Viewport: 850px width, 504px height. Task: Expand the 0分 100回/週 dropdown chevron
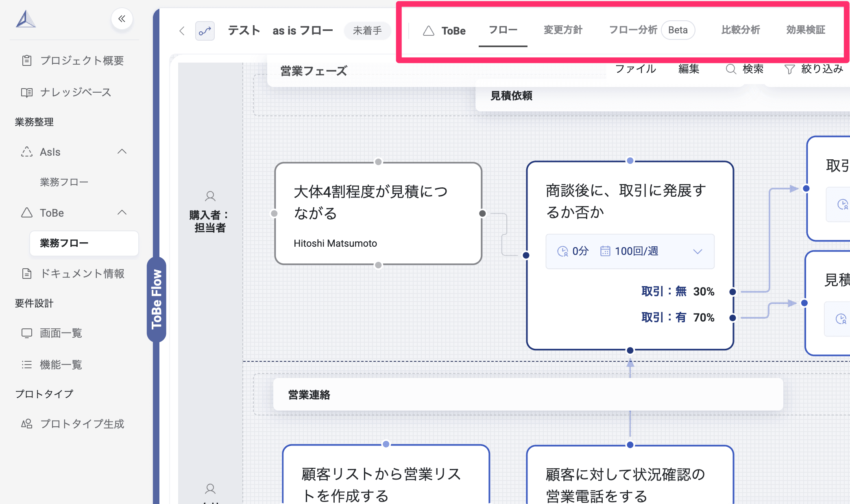click(697, 252)
